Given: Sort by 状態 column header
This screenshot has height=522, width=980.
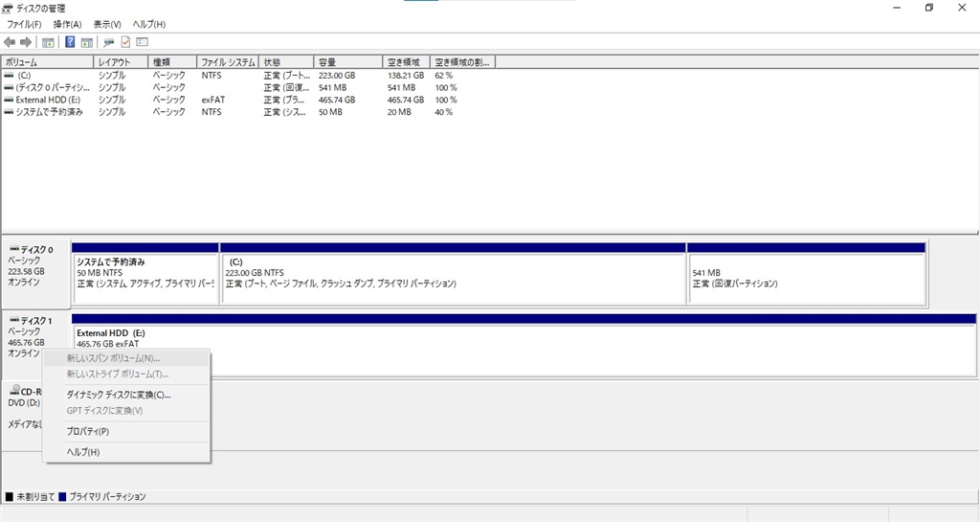Looking at the screenshot, I should pyautogui.click(x=286, y=62).
